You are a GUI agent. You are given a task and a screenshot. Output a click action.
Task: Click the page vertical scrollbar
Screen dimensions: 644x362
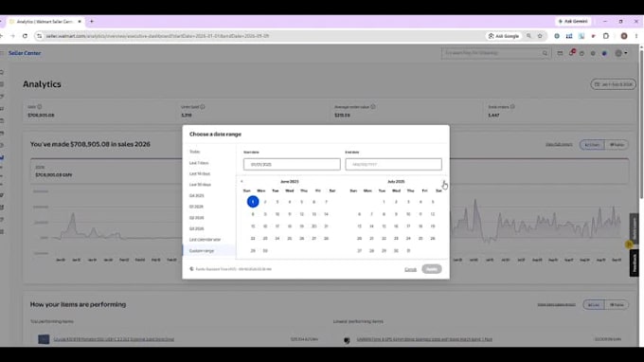[x=641, y=123]
